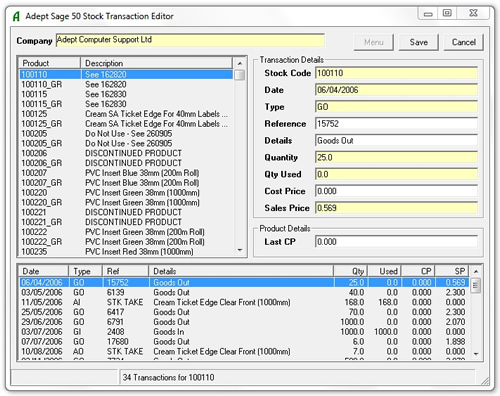Click the Quantity field with 25.0
500x396 pixels.
396,157
